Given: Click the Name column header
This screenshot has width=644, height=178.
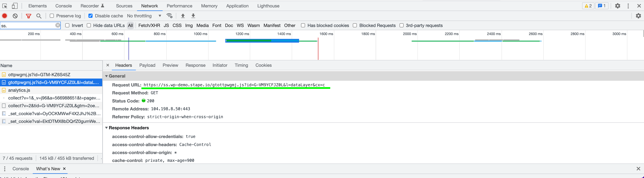Looking at the screenshot, I should coord(51,65).
